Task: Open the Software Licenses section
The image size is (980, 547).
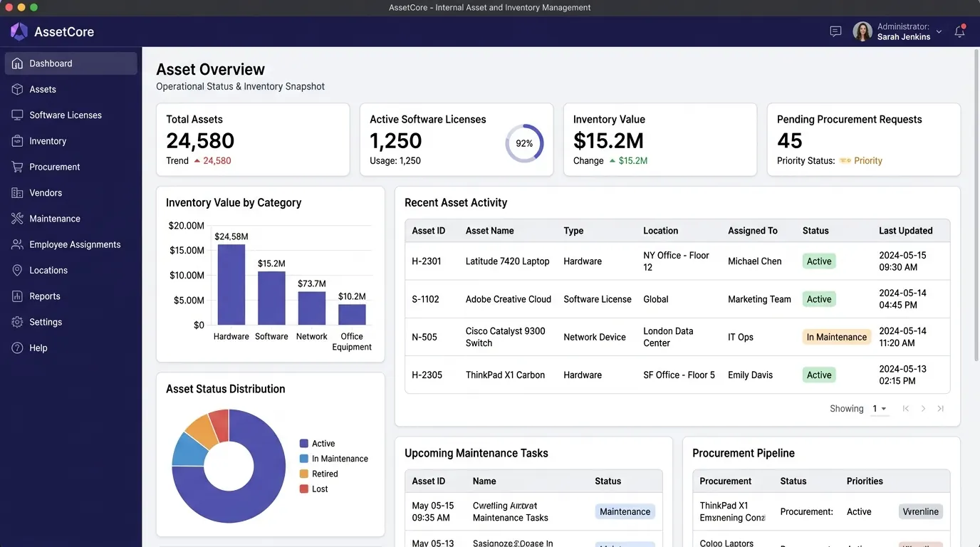Action: coord(66,115)
